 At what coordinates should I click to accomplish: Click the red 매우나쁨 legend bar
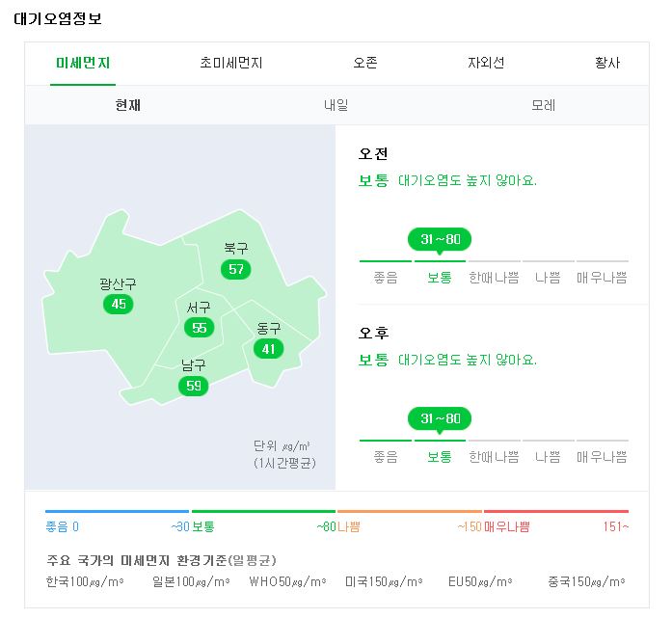click(556, 511)
